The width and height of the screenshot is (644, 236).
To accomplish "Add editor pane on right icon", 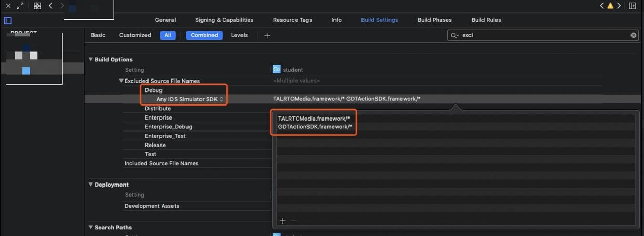I will pyautogui.click(x=633, y=6).
